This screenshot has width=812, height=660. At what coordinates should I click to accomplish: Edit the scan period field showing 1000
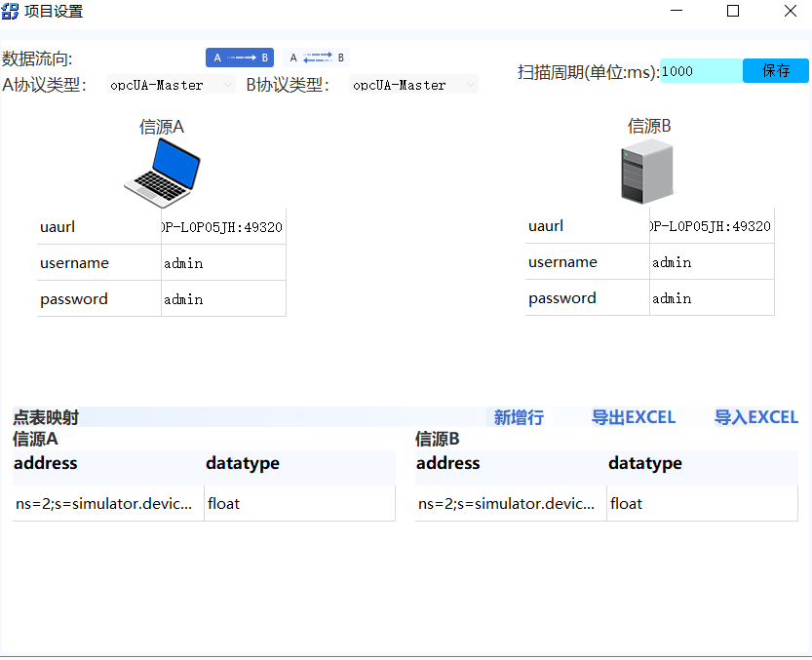701,71
